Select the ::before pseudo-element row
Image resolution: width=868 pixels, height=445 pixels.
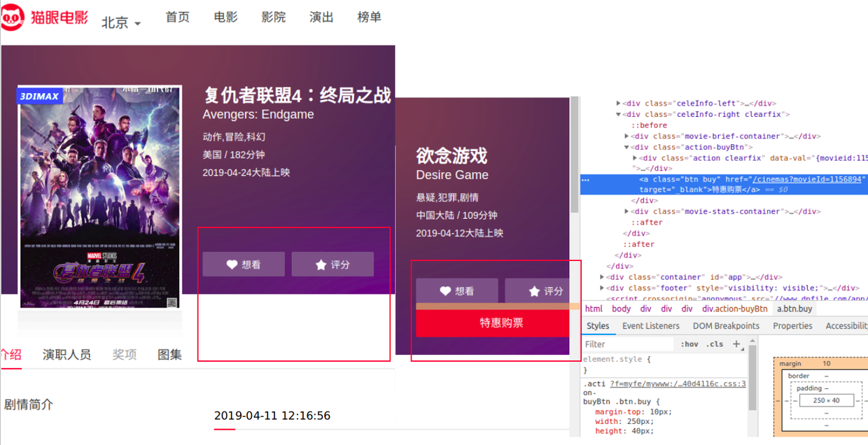[x=649, y=125]
